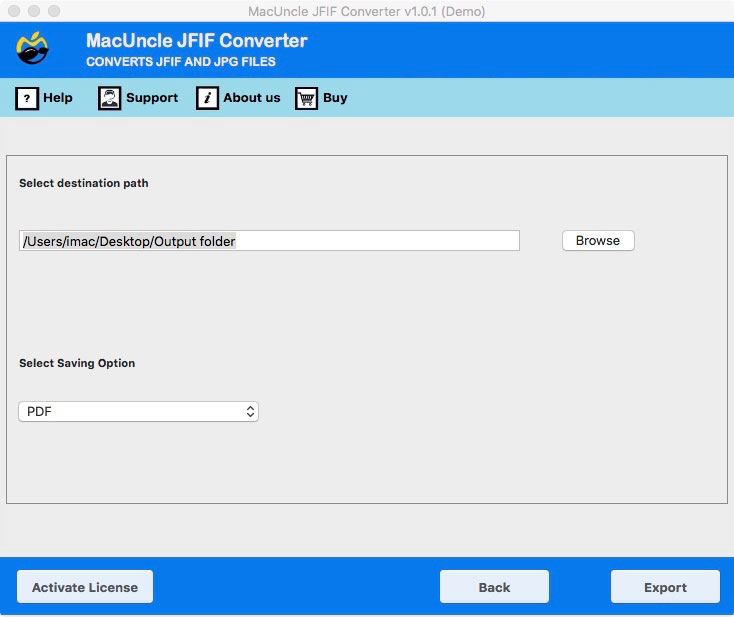Go back with the Back button
The image size is (734, 617).
494,587
